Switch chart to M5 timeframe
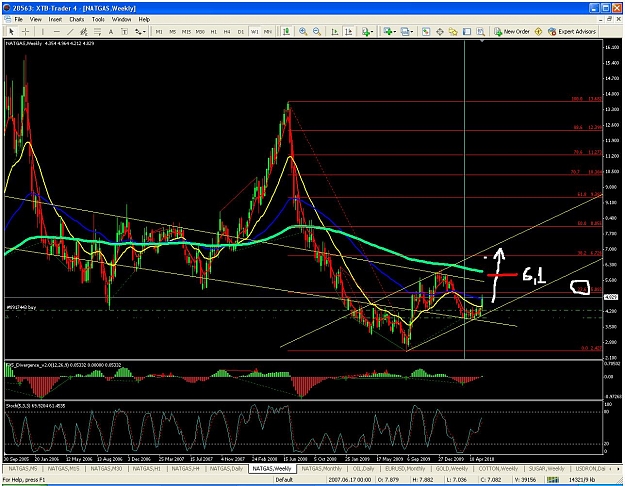This screenshot has width=625, height=486. click(x=172, y=31)
